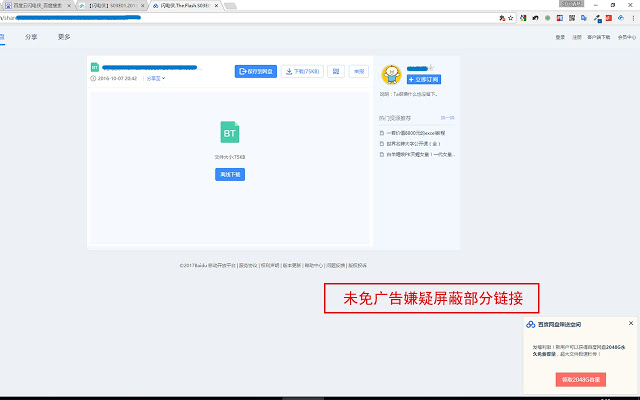Close the second browser tab 【闪电侠】
This screenshot has height=400, width=640.
coord(142,6)
